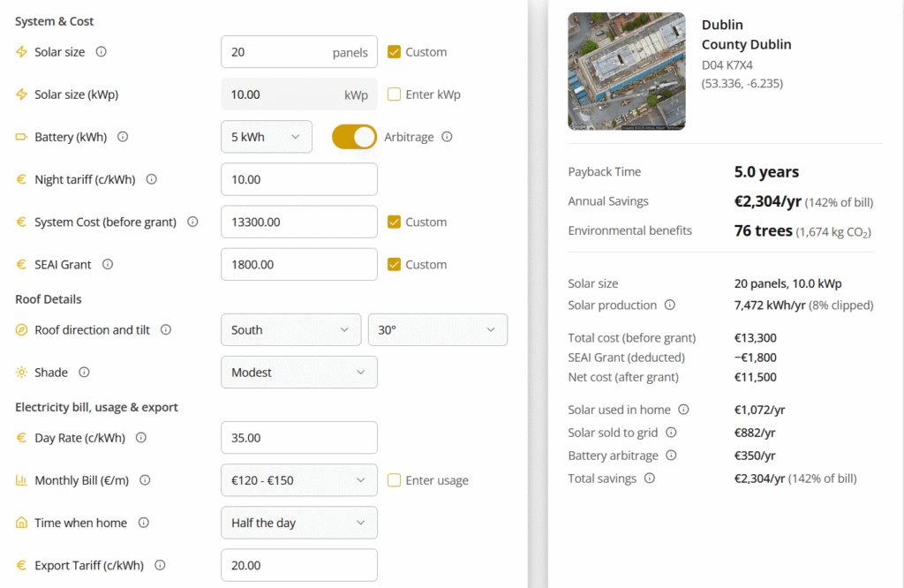Image resolution: width=904 pixels, height=588 pixels.
Task: Click the bar chart icon beside Monthly Bill
Action: click(21, 479)
